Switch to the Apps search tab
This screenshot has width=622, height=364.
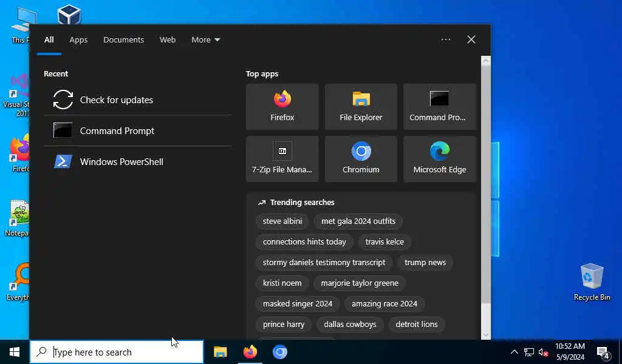[x=78, y=40]
